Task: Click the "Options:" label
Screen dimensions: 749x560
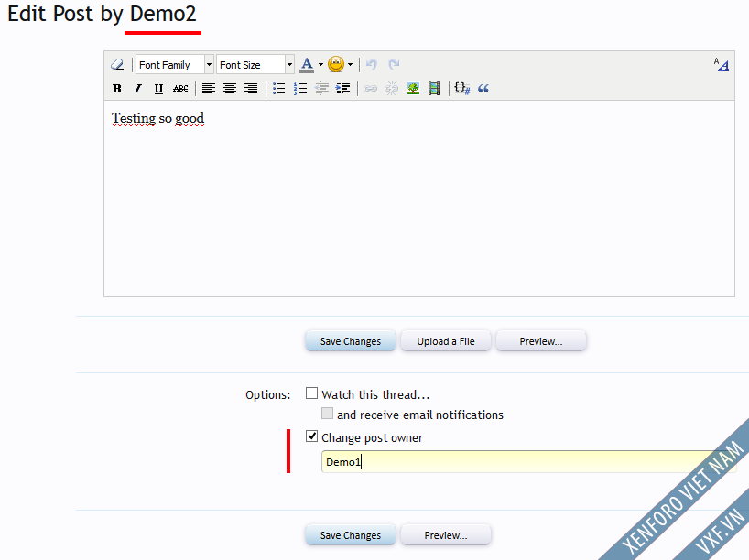Action: click(x=268, y=394)
